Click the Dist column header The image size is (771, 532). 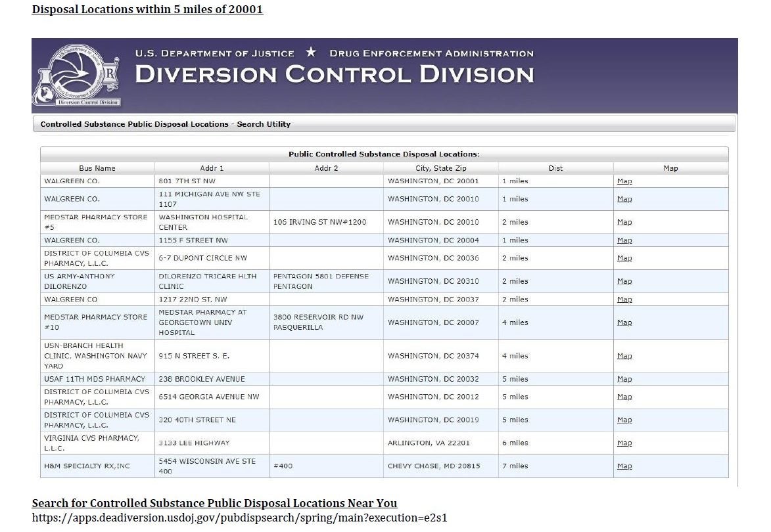click(555, 168)
